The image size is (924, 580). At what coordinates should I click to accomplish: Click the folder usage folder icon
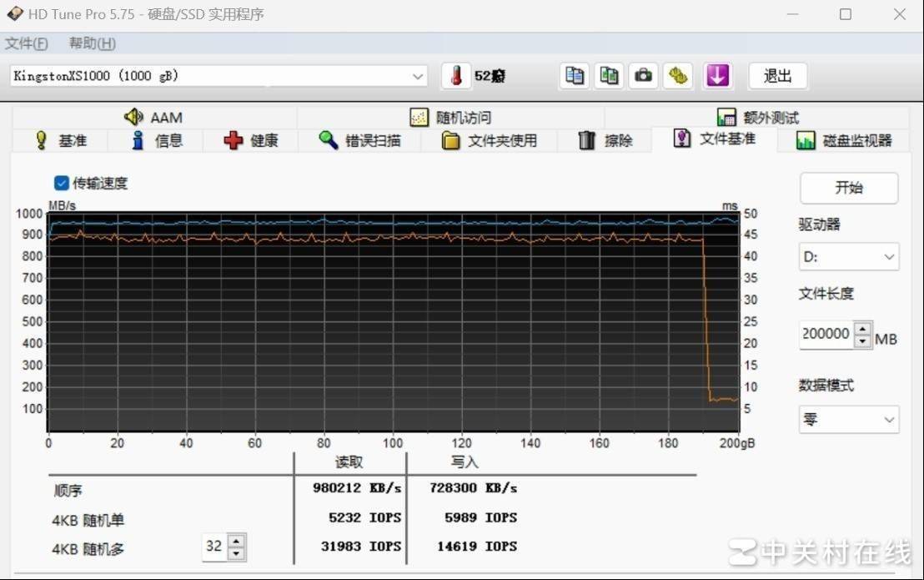(x=451, y=140)
